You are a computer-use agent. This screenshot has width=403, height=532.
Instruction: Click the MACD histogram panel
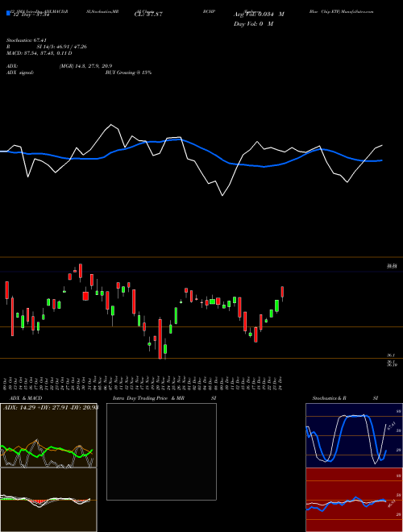point(48,500)
